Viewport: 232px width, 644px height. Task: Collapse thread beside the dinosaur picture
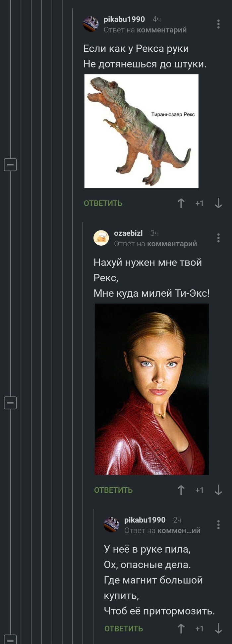[10, 165]
